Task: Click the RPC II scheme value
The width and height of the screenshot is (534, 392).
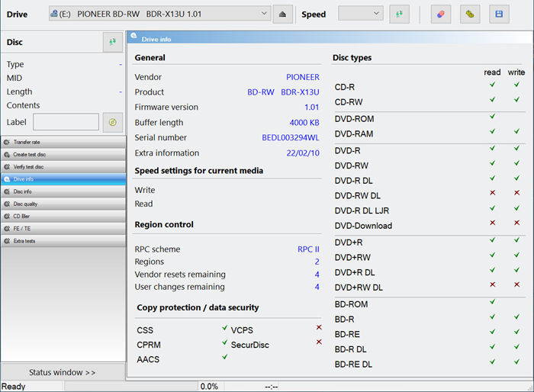Action: [308, 249]
